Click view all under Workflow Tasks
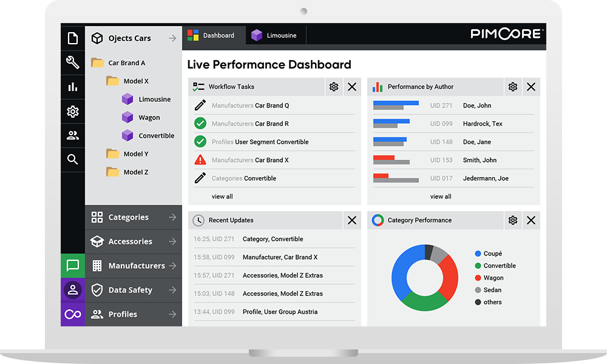 (222, 197)
